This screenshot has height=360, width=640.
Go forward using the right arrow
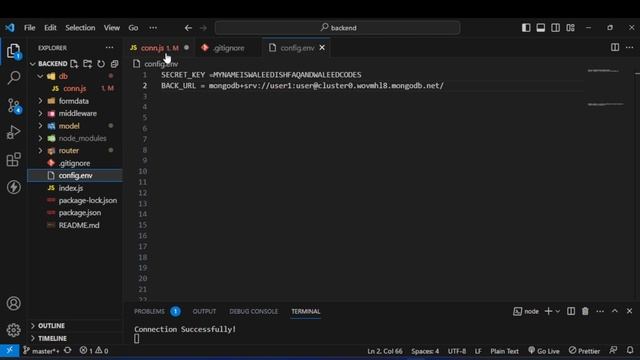203,28
